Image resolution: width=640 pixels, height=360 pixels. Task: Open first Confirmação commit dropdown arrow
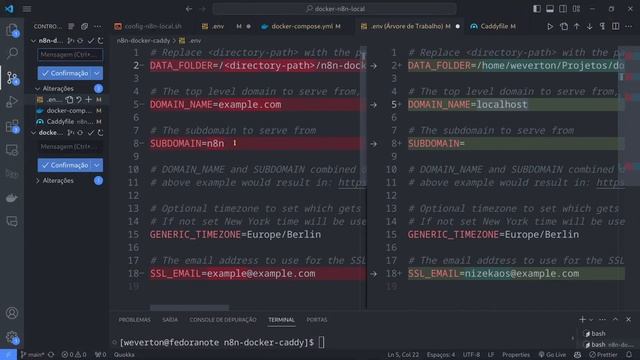(x=97, y=73)
